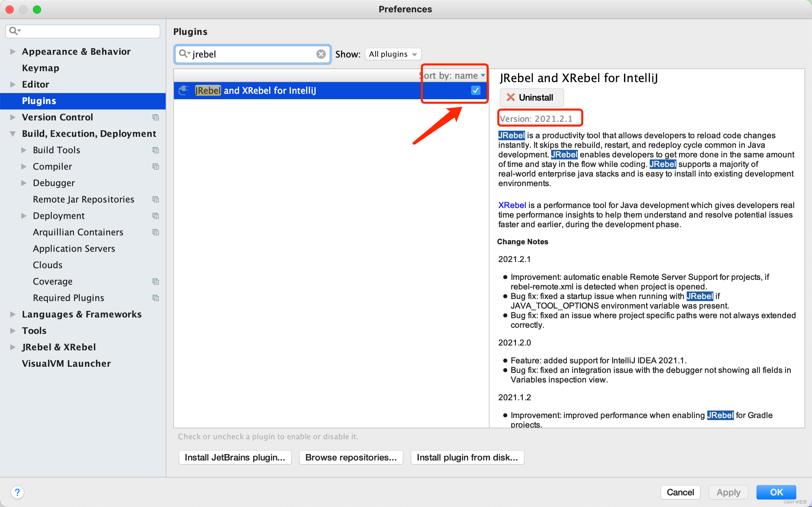812x507 pixels.
Task: Click project-level icon next to Coverage
Action: (x=156, y=282)
